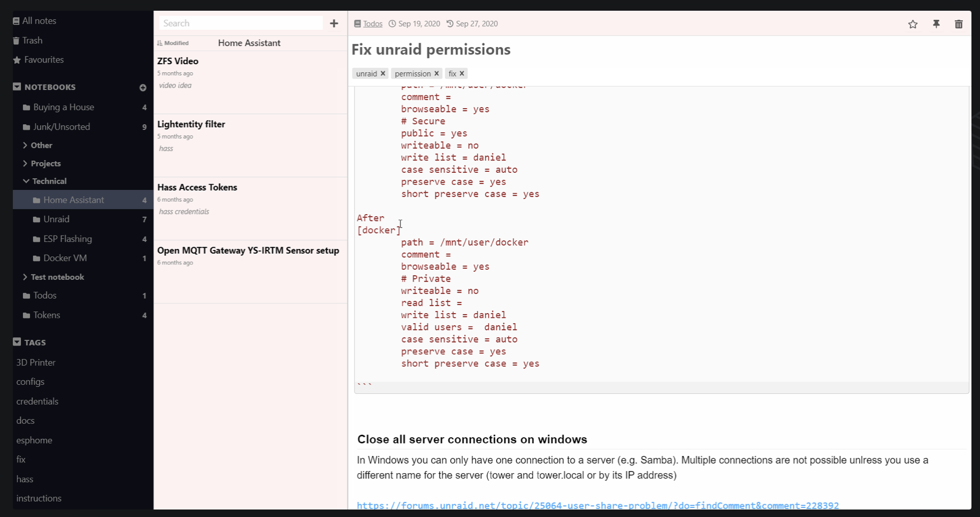Open the unraid forums hyperlink
The width and height of the screenshot is (980, 517).
click(598, 505)
